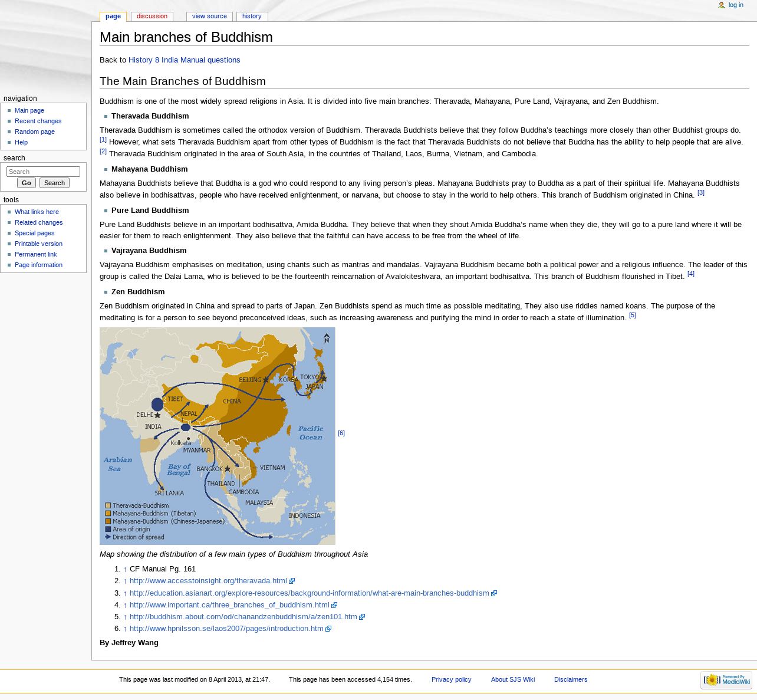Open Recent changes in navigation
The height and width of the screenshot is (700, 757).
point(38,121)
